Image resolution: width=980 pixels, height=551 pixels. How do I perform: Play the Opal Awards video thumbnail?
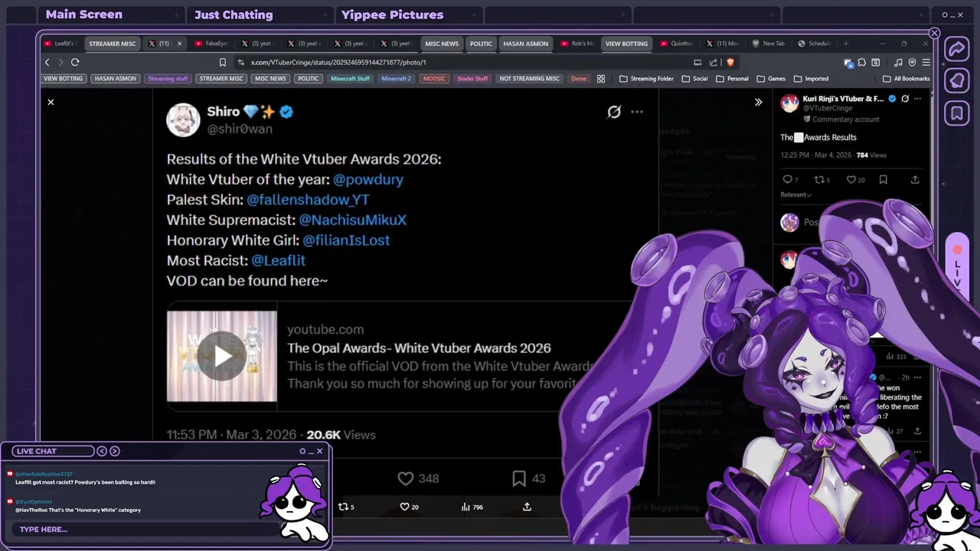tap(222, 356)
